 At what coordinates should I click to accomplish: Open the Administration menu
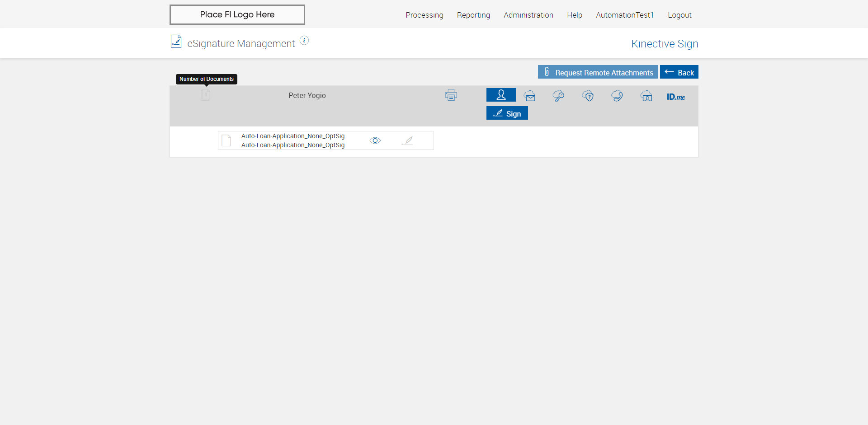coord(528,15)
